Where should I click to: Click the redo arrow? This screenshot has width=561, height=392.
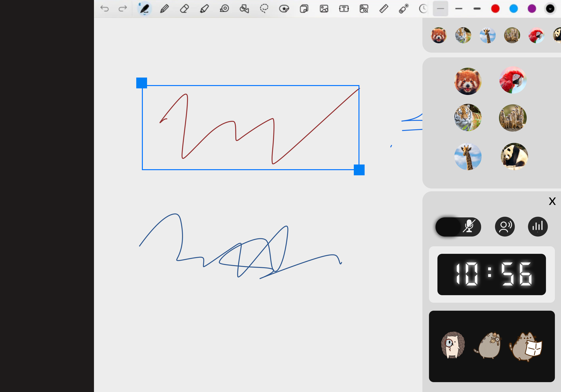[123, 9]
